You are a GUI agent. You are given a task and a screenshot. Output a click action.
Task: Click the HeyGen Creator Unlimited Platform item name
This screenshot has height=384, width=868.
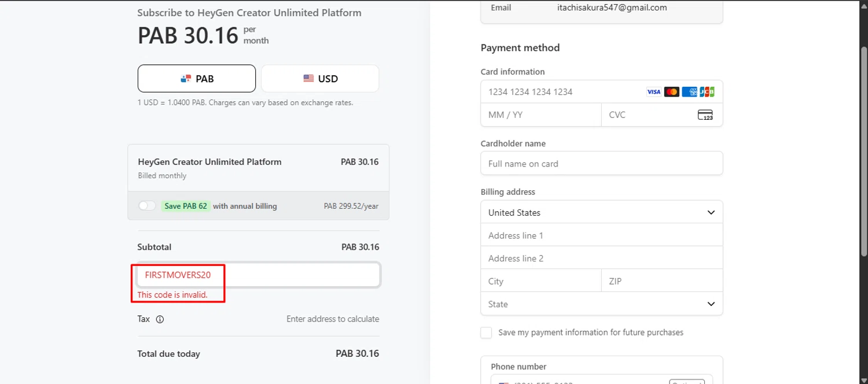tap(209, 162)
